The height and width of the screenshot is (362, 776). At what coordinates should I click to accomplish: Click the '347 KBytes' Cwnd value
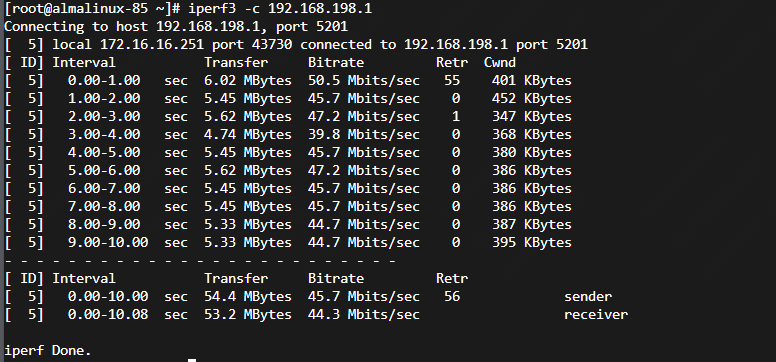[x=532, y=116]
